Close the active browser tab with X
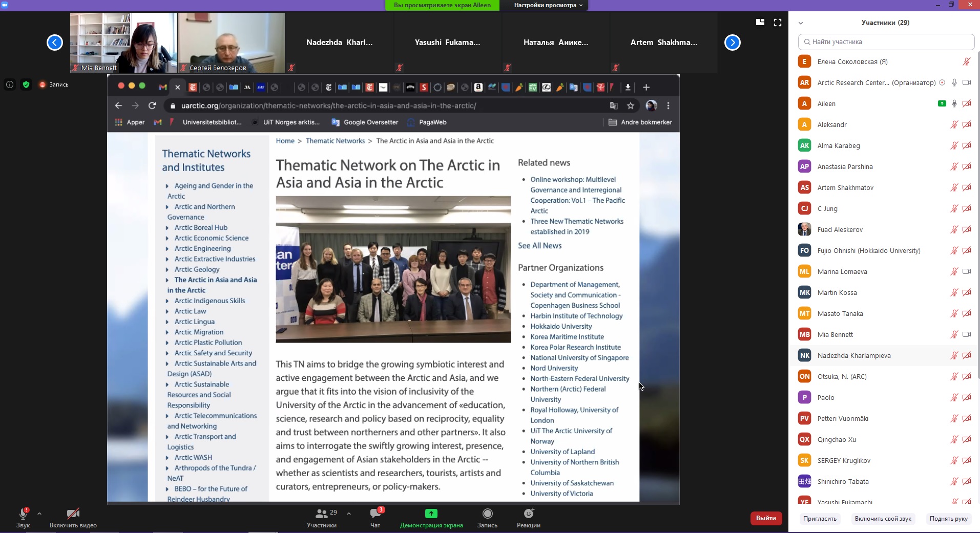The width and height of the screenshot is (980, 533). coord(178,87)
